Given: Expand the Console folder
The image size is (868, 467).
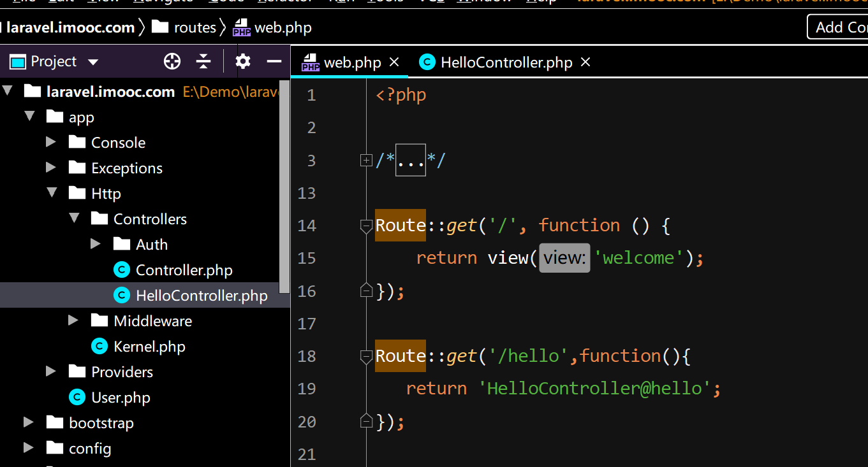Looking at the screenshot, I should pyautogui.click(x=51, y=142).
